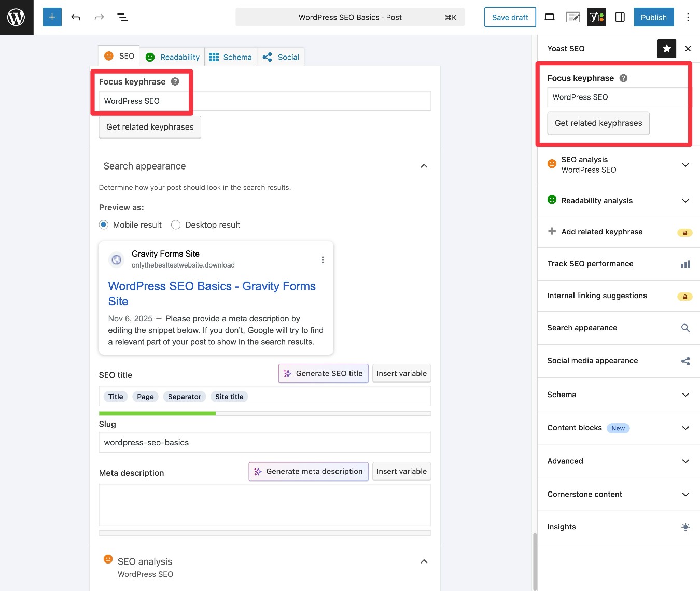The height and width of the screenshot is (591, 700).
Task: Select the Mobile result radio button
Action: point(104,224)
